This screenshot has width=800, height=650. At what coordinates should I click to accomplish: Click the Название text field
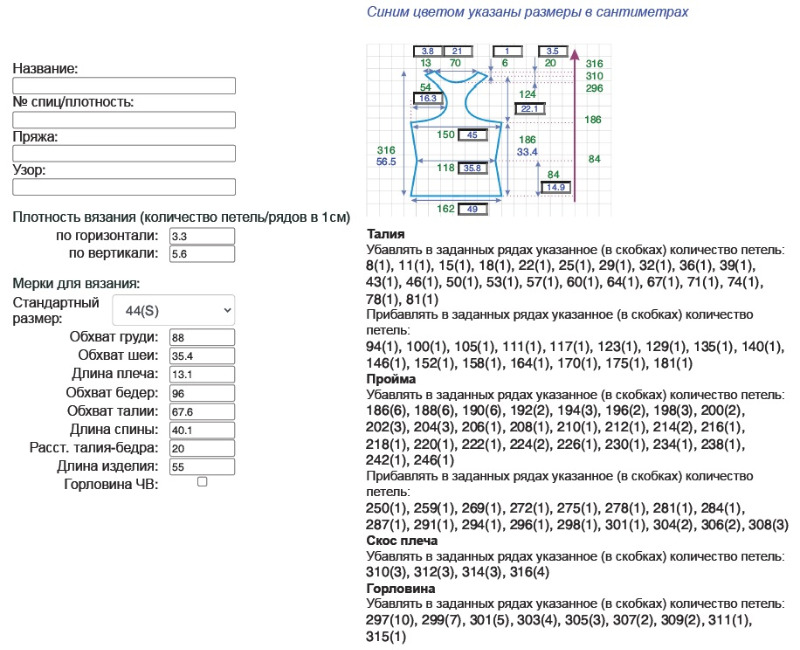tap(124, 86)
